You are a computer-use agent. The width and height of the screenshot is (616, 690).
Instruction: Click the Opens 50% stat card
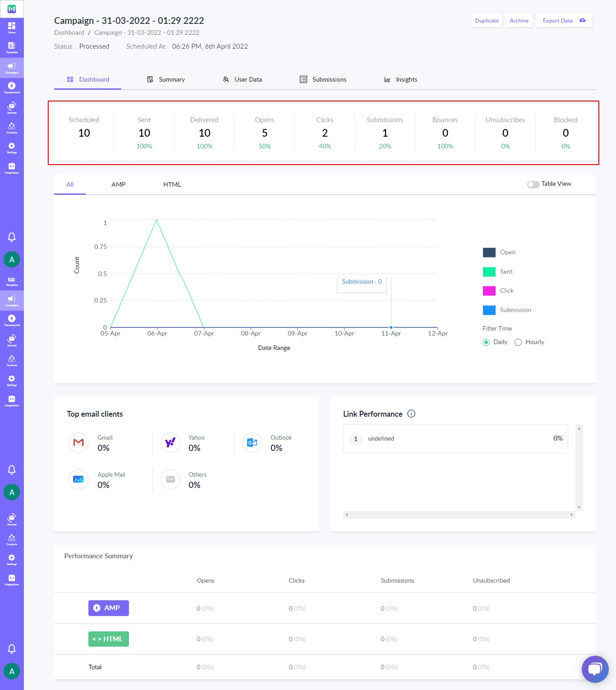coord(265,133)
